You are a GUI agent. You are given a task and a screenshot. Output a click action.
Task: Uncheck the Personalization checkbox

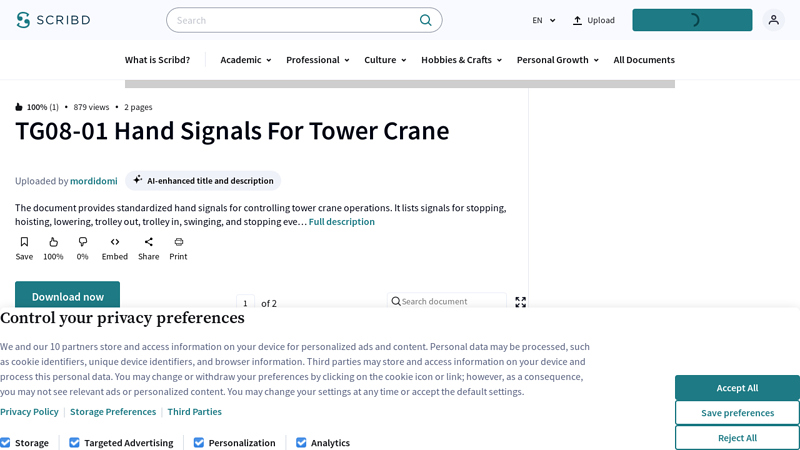point(199,442)
